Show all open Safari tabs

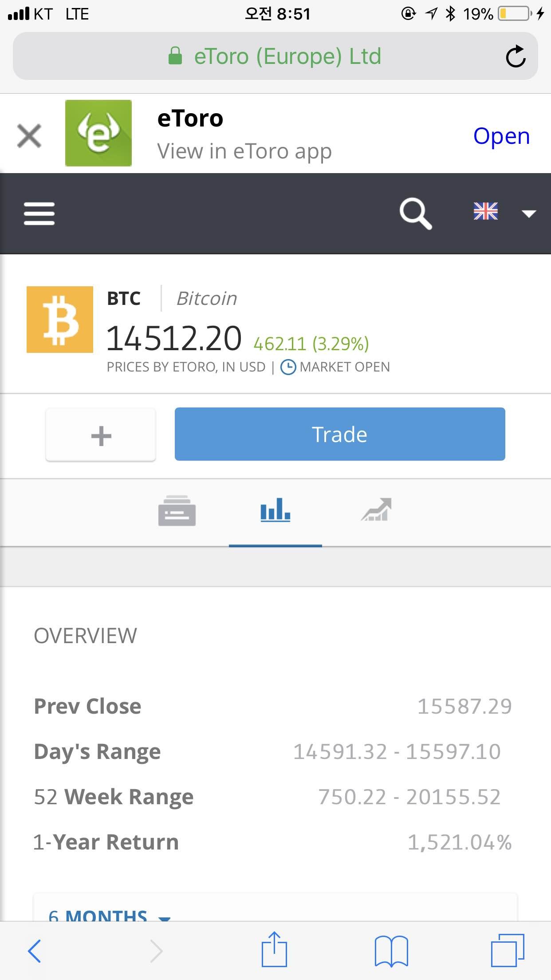507,950
